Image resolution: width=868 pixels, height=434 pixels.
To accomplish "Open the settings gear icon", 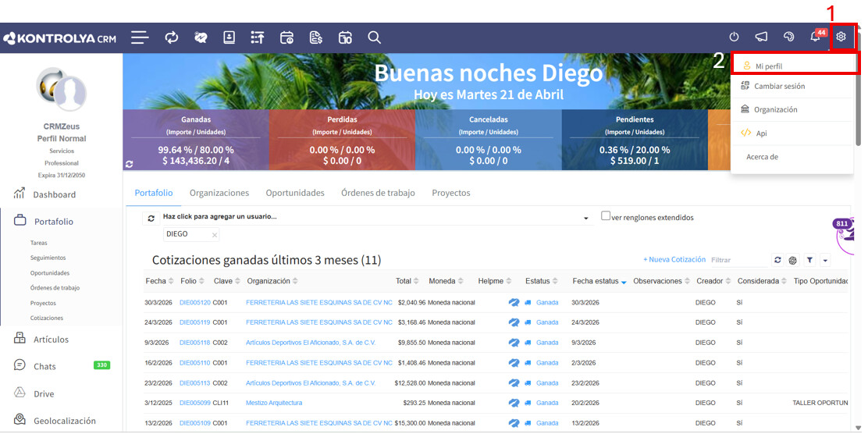I will 841,37.
